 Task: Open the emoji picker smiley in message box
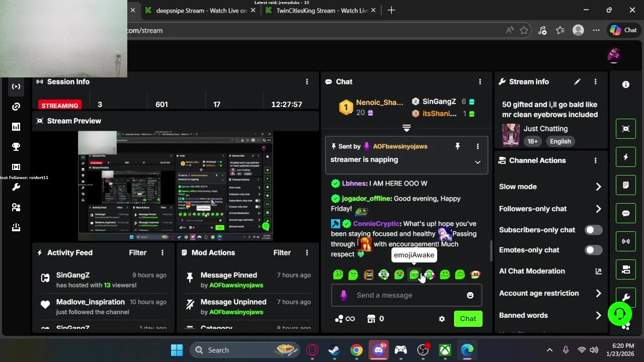[470, 295]
